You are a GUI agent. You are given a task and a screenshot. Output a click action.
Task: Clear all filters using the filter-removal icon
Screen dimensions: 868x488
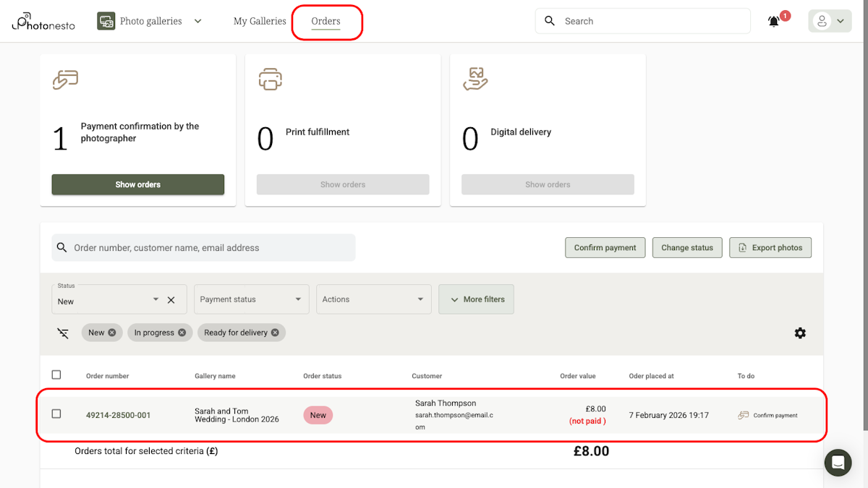click(x=63, y=333)
